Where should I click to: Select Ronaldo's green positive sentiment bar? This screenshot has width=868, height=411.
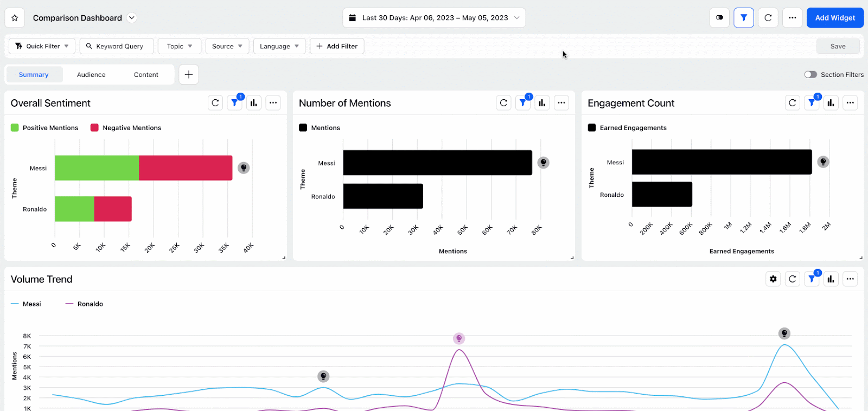74,209
